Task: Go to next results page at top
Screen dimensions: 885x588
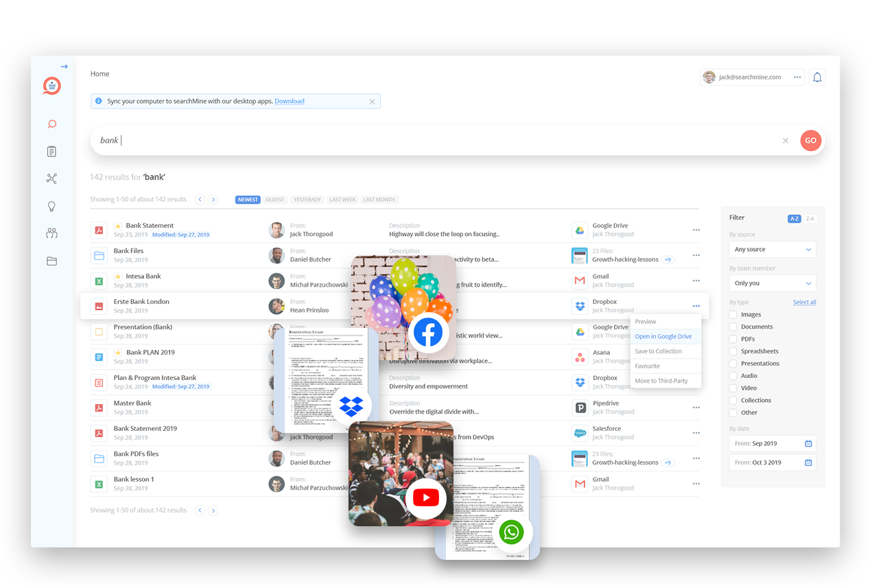Action: click(x=213, y=200)
